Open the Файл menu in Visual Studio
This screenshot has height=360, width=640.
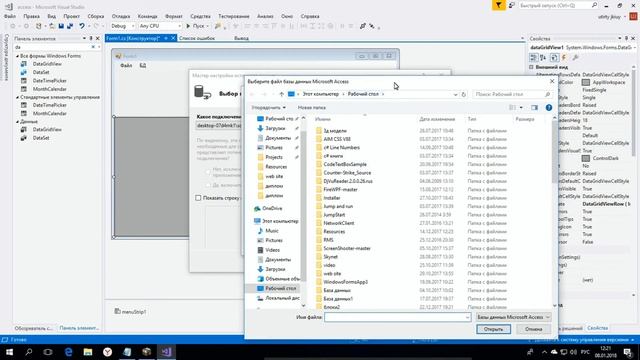click(x=10, y=16)
